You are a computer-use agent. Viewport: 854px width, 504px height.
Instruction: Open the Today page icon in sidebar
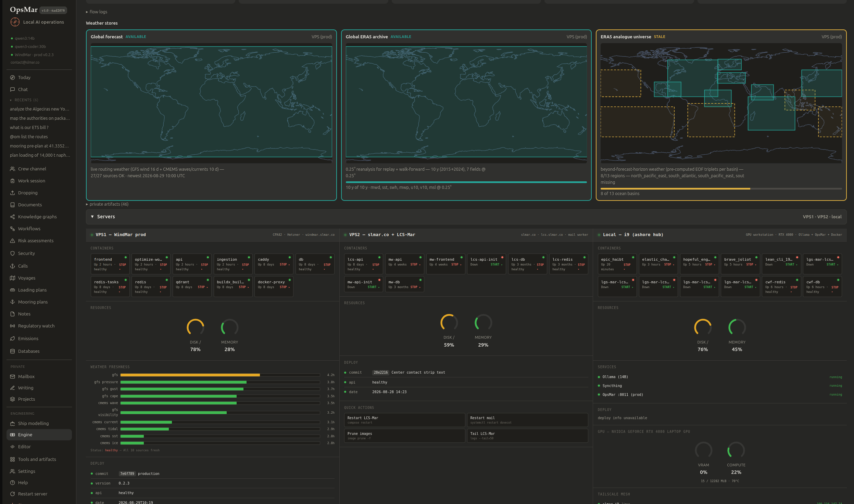12,78
